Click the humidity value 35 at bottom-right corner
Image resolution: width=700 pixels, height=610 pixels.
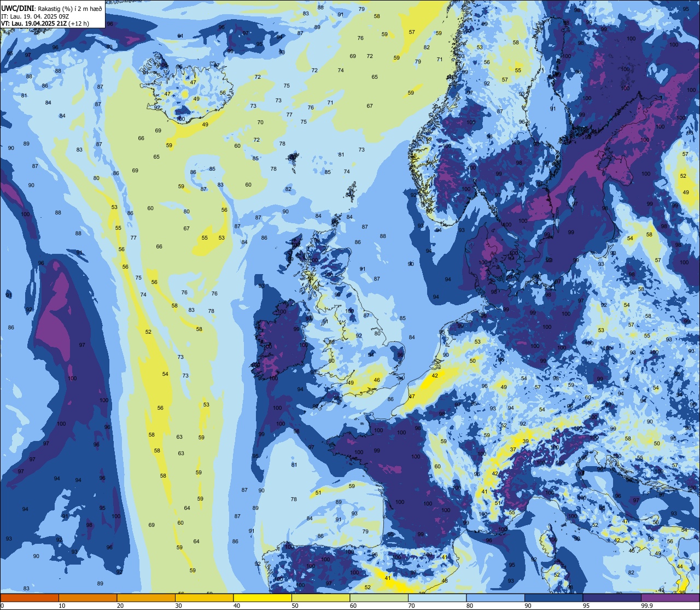point(682,592)
